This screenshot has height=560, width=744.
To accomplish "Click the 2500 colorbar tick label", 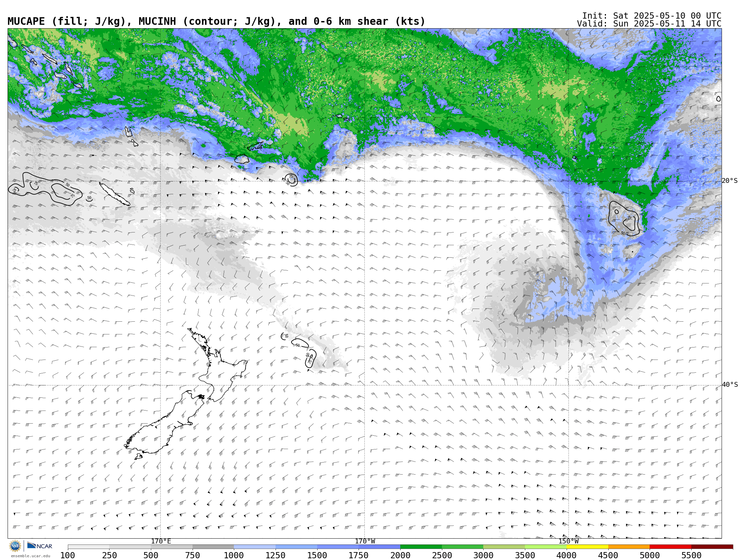I will click(x=442, y=556).
